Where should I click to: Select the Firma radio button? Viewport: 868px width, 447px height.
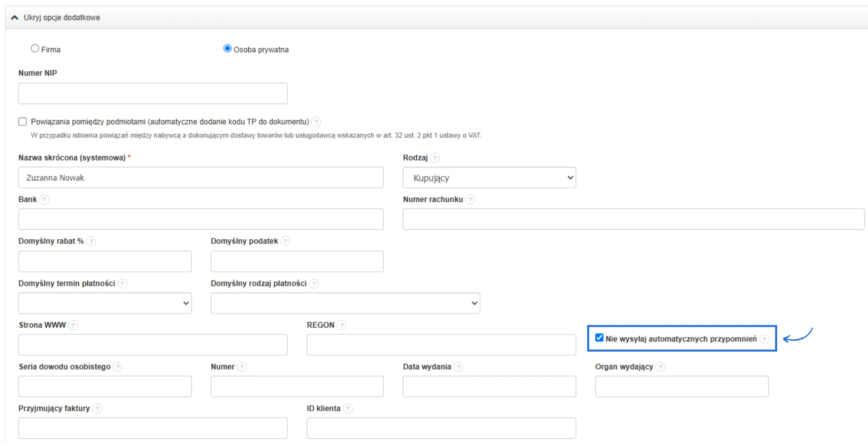(x=35, y=49)
